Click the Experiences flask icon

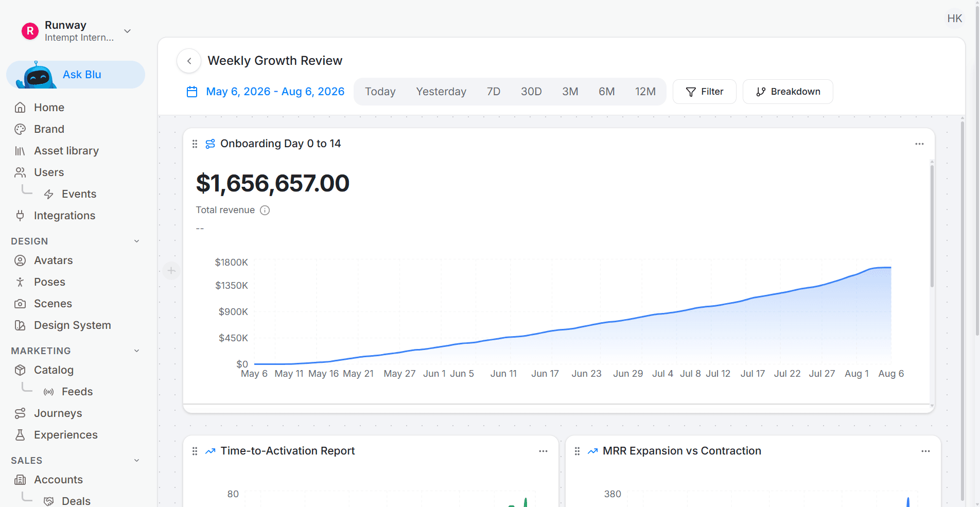pyautogui.click(x=20, y=435)
